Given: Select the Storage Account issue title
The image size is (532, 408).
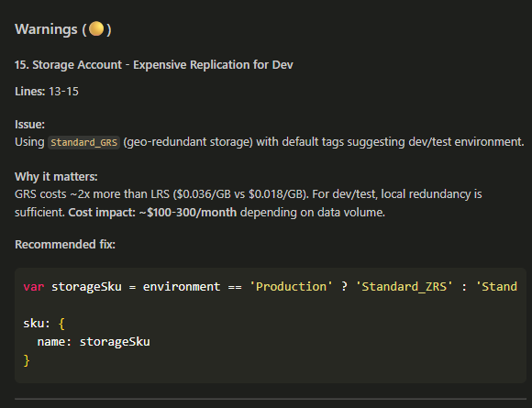Looking at the screenshot, I should click(154, 65).
